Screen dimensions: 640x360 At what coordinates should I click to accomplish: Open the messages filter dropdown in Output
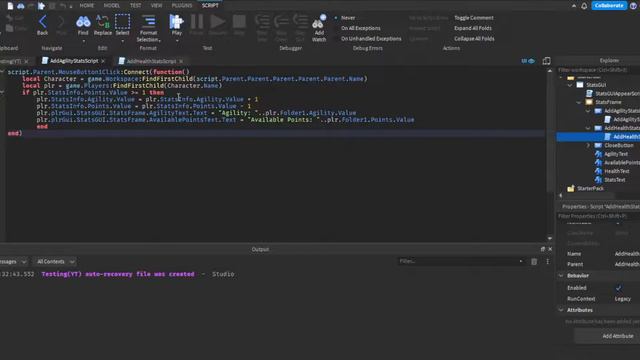pyautogui.click(x=13, y=262)
